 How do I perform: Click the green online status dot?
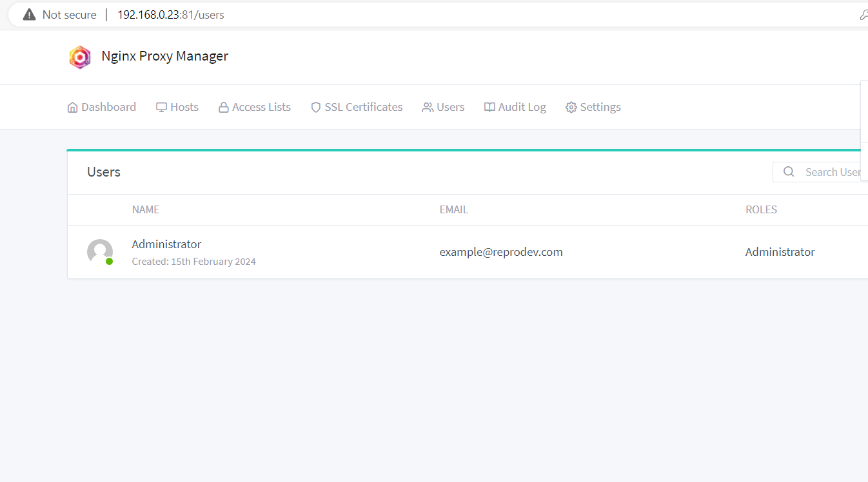pyautogui.click(x=111, y=262)
